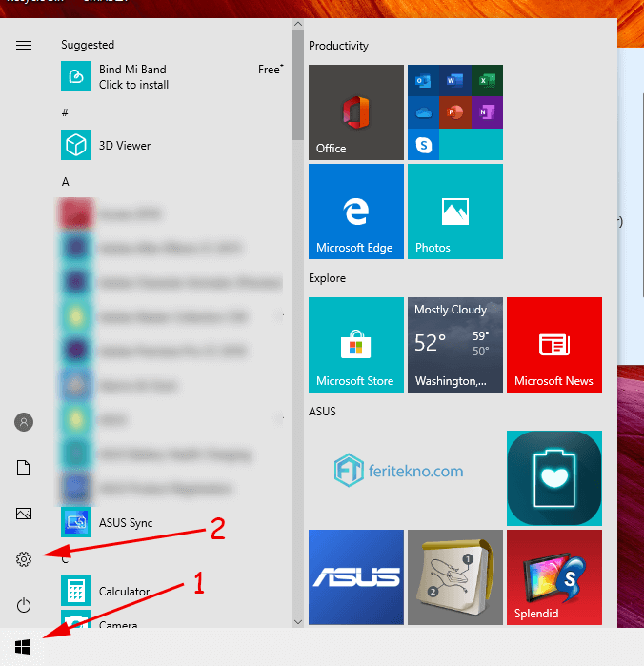
Task: Open ASUS Sync app
Action: (172, 522)
